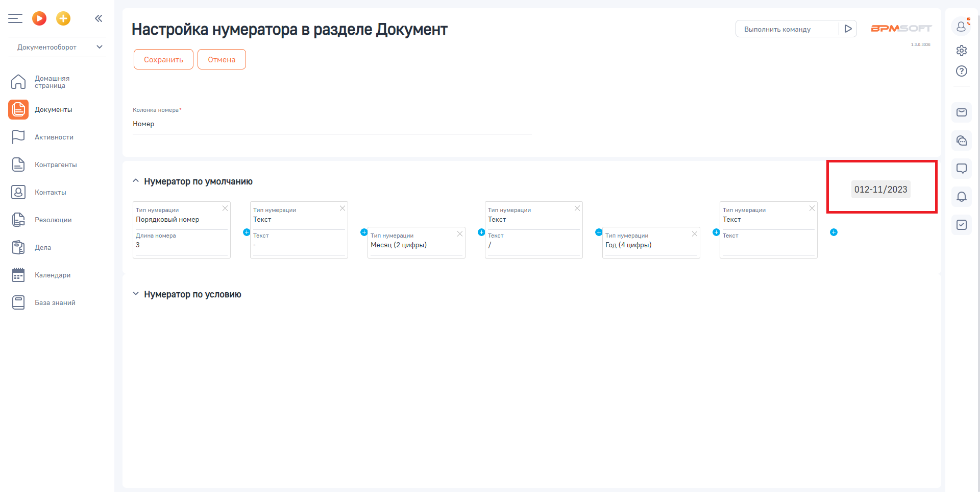Collapse the left sidebar with double chevron
980x492 pixels.
99,18
